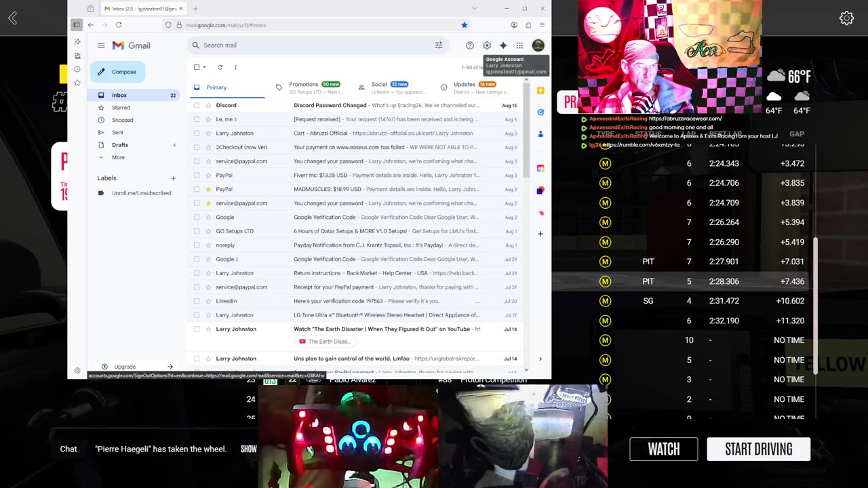Open Google Tasks in side panel

540,112
